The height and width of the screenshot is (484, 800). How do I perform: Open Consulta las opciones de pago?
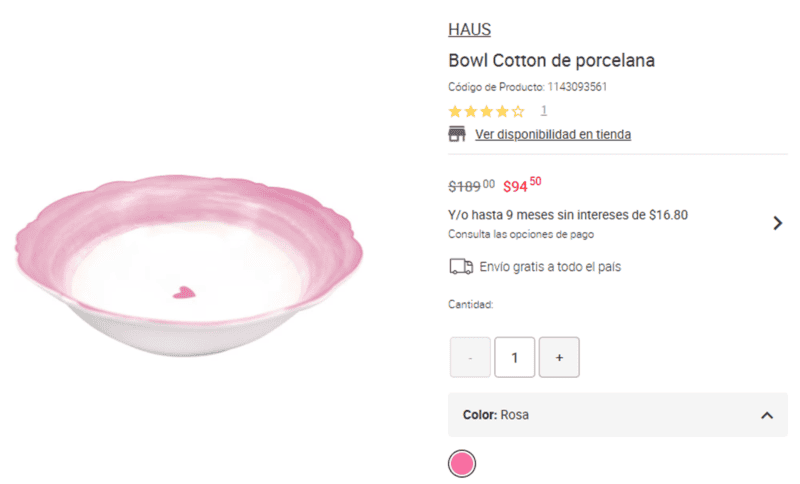(520, 234)
